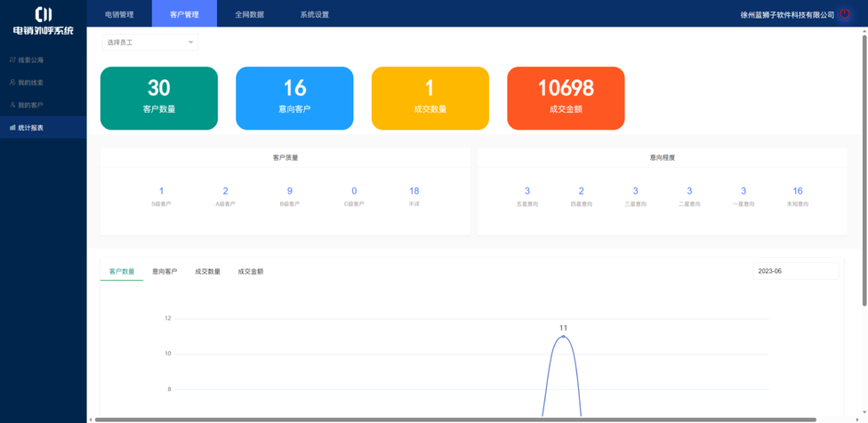Click the 电销外呼系统 logo

tap(43, 21)
